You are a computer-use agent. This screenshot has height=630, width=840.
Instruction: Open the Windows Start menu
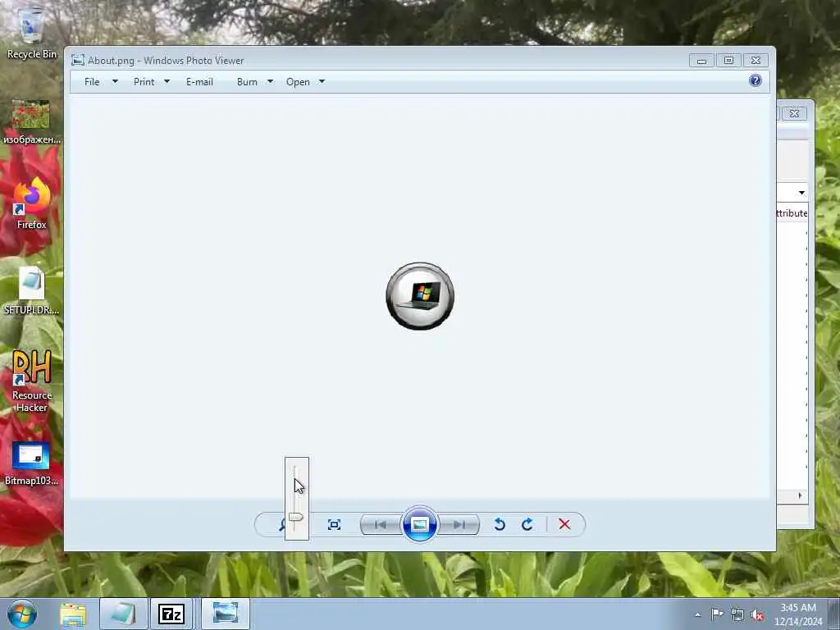coord(22,614)
